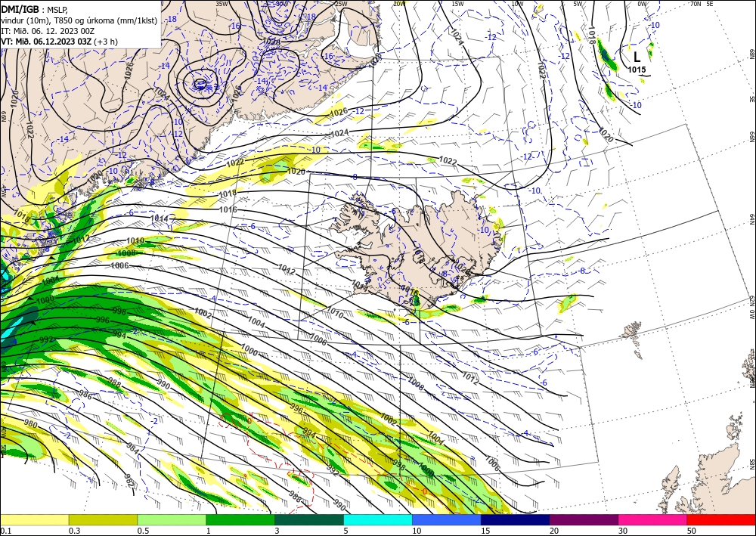Click the pink 30–50 legend swatch
The image size is (756, 536).
[x=653, y=519]
